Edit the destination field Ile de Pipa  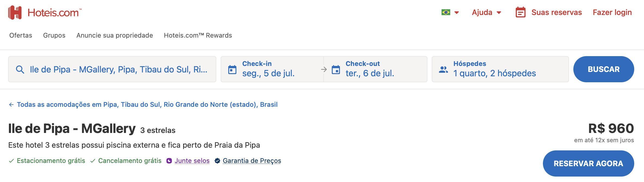(x=112, y=69)
